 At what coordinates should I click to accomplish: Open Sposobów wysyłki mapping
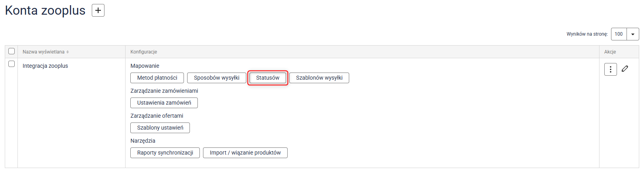(217, 78)
